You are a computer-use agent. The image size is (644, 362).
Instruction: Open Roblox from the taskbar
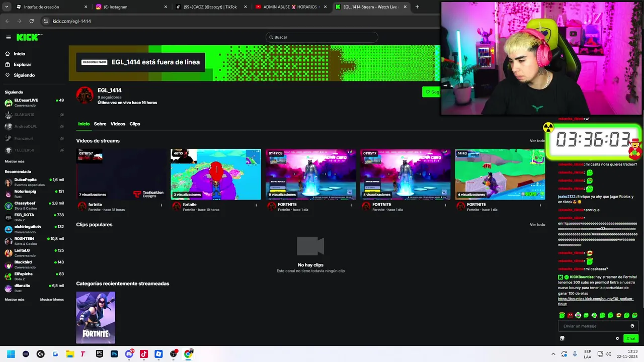(158, 354)
